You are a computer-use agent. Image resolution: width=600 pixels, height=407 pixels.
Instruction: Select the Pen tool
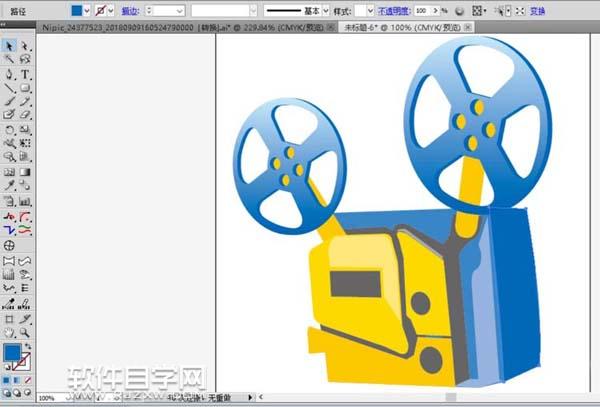pyautogui.click(x=9, y=74)
